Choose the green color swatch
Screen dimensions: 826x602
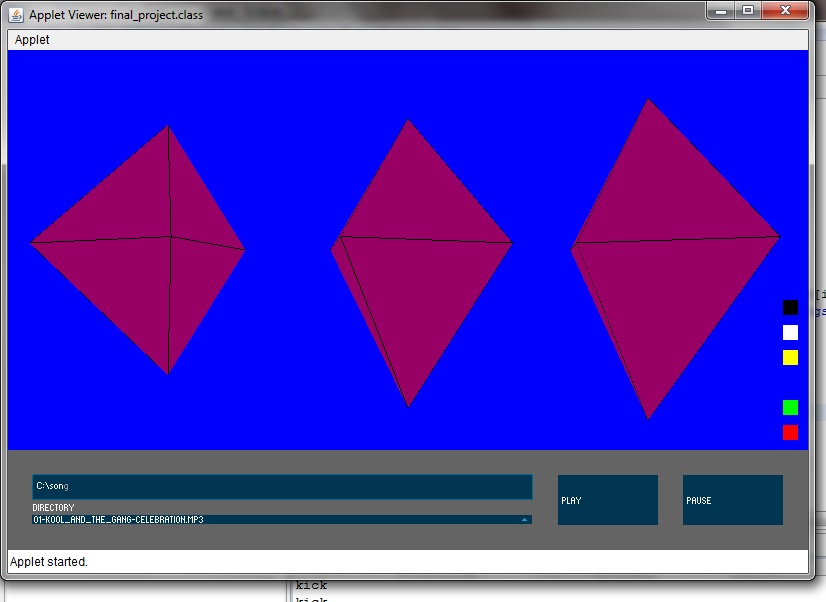pos(790,408)
